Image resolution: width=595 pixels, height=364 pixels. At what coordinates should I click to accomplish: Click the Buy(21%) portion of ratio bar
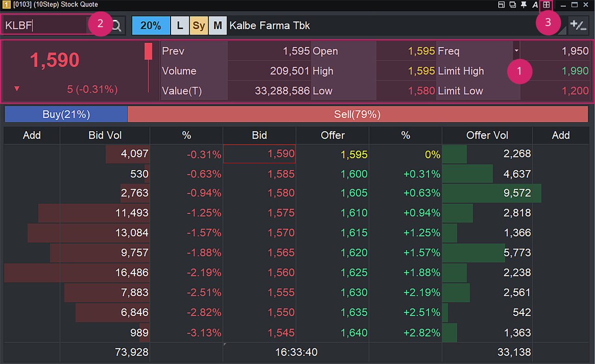point(66,114)
